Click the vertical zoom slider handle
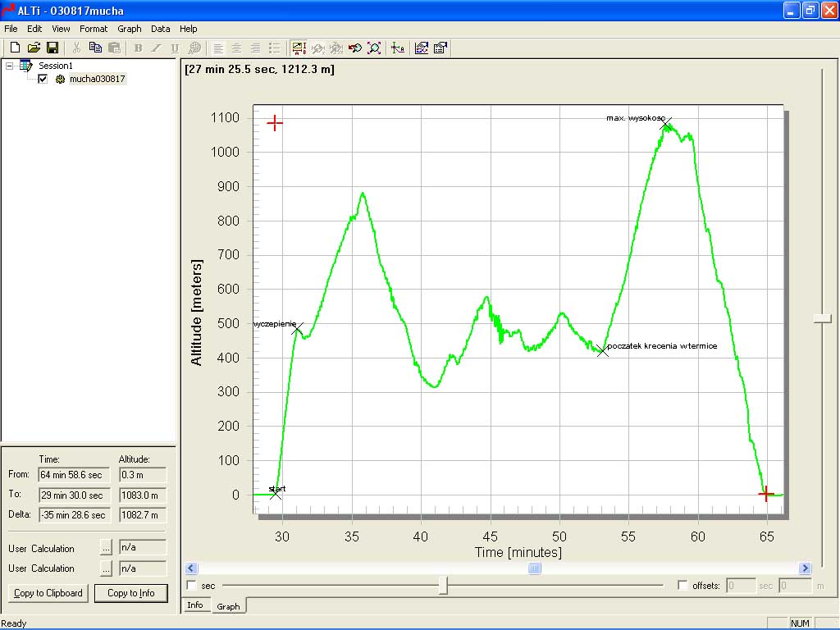Screen dimensions: 840x630 pos(822,318)
